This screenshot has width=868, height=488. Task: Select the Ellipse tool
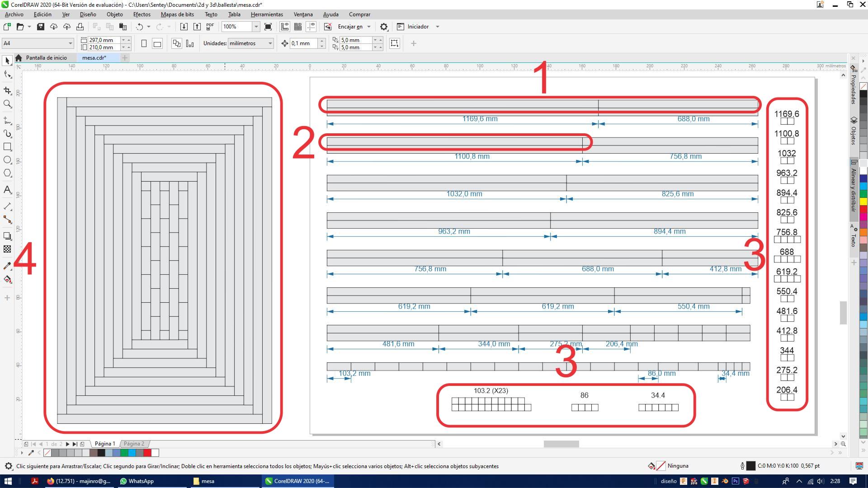point(7,160)
